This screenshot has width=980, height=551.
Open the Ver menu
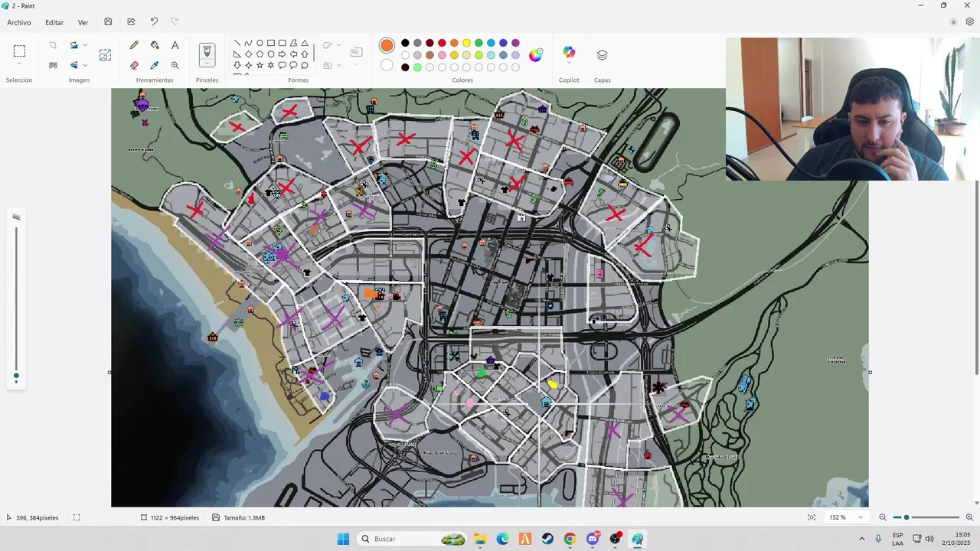(83, 22)
